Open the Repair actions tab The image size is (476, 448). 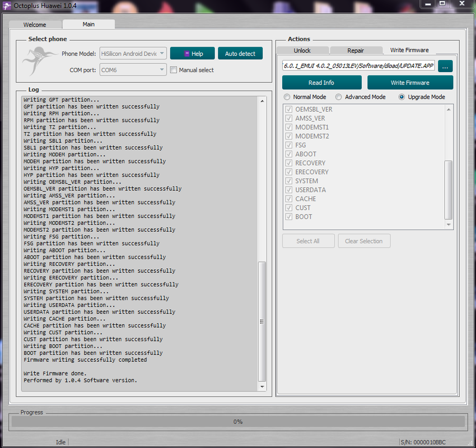tap(356, 50)
